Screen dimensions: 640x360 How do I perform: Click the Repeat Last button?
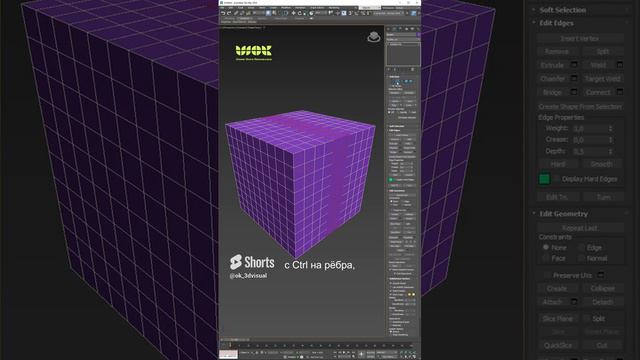click(580, 228)
